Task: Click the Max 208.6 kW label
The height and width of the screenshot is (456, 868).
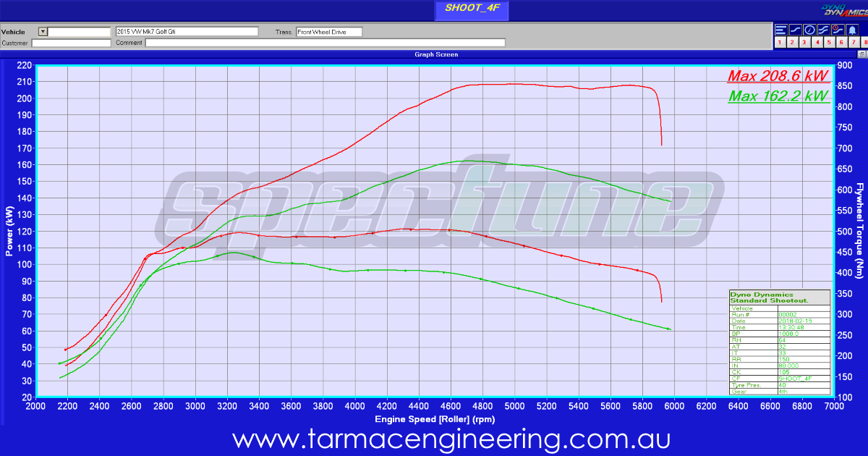Action: (x=778, y=77)
